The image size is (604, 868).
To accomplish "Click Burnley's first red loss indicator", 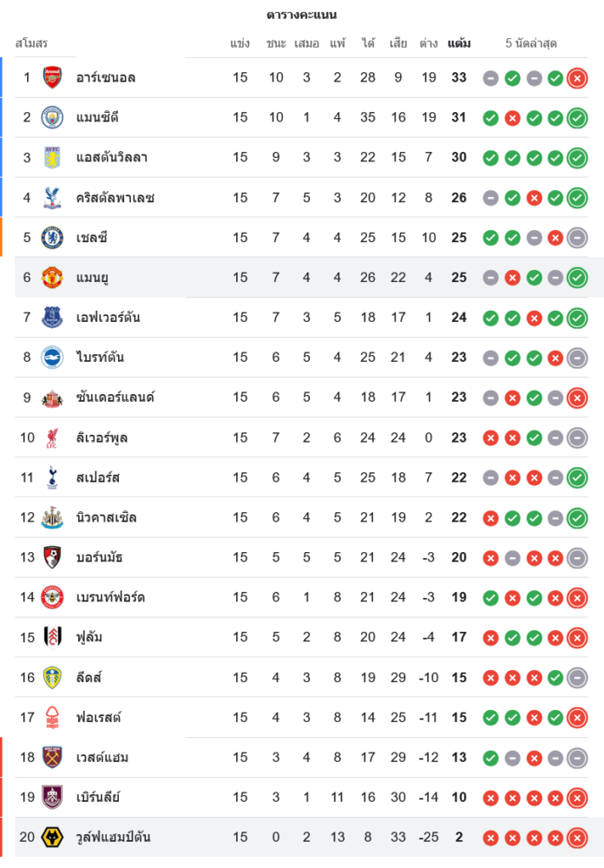I will pos(490,798).
